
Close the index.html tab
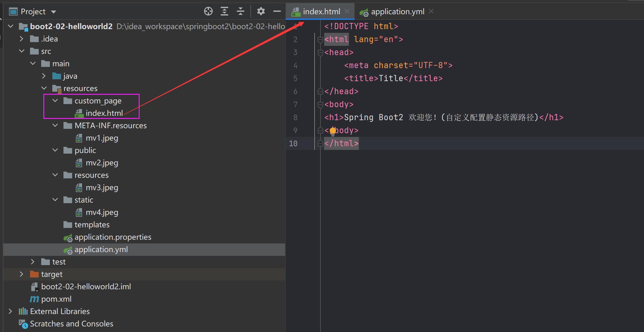(347, 11)
